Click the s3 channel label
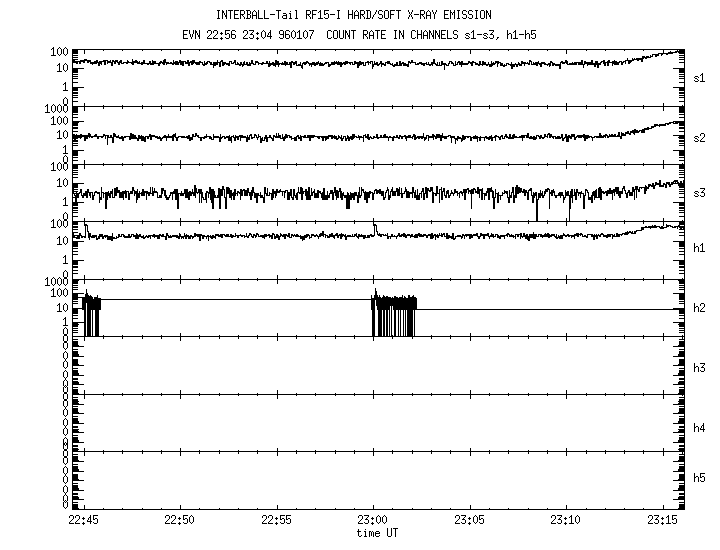Image resolution: width=720 pixels, height=550 pixels. pyautogui.click(x=700, y=193)
